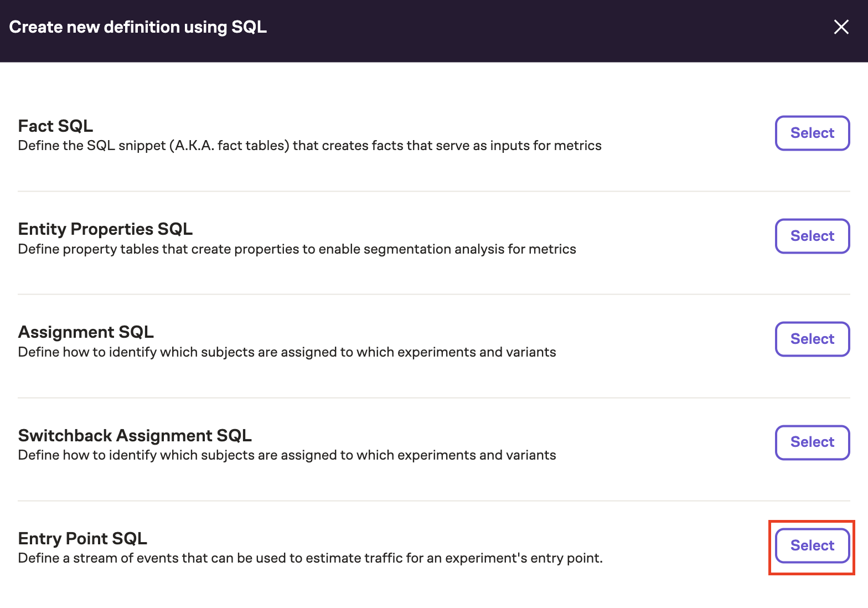Choose Select for Assignment SQL
Viewport: 868px width, 608px height.
tap(812, 339)
